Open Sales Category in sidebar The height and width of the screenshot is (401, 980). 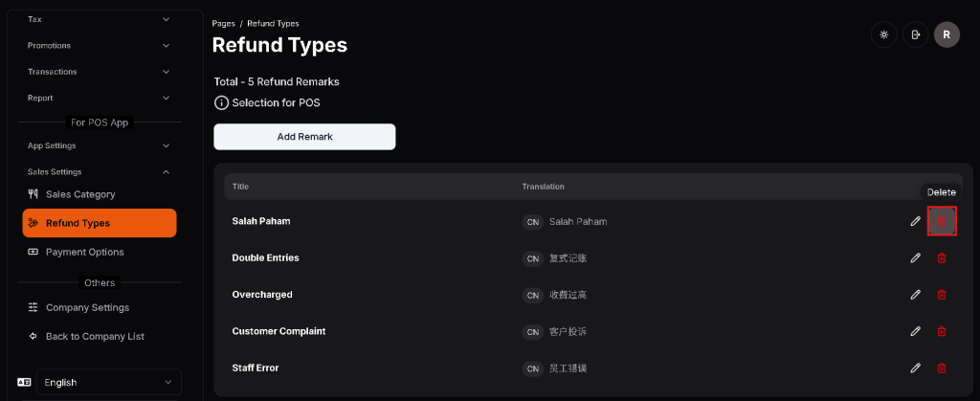point(80,194)
